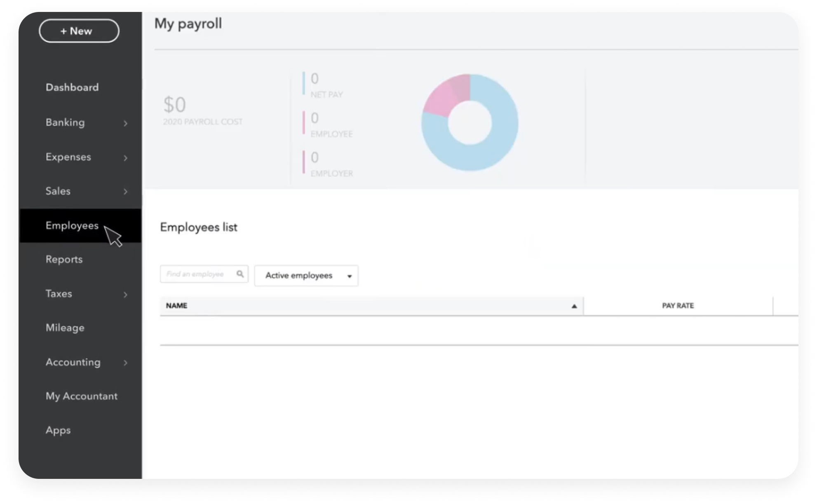
Task: Select Employees in the sidebar
Action: coord(72,225)
